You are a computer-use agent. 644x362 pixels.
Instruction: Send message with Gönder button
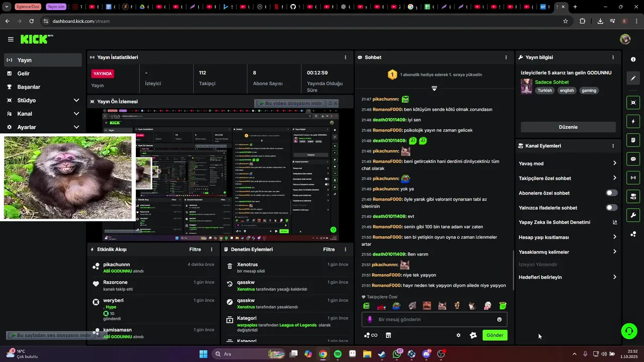tap(495, 335)
